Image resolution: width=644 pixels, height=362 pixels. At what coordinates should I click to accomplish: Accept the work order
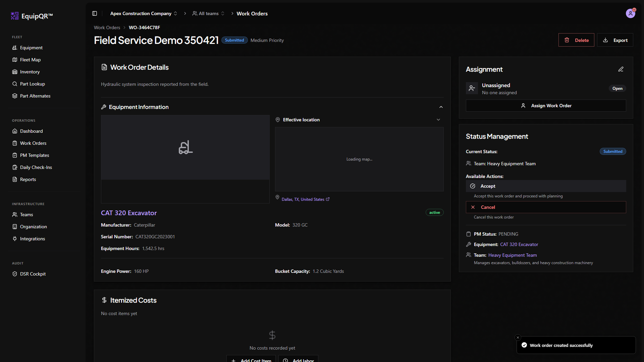coord(546,186)
